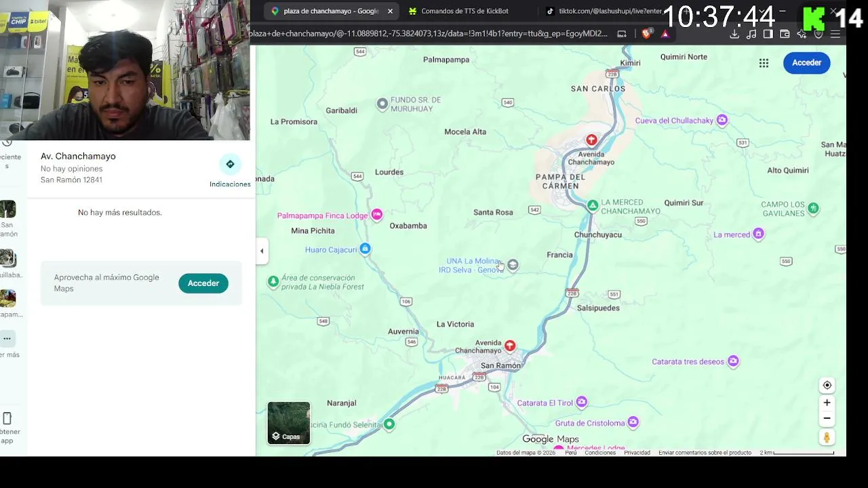Click the La Merced Chanchamayo green marker

593,205
